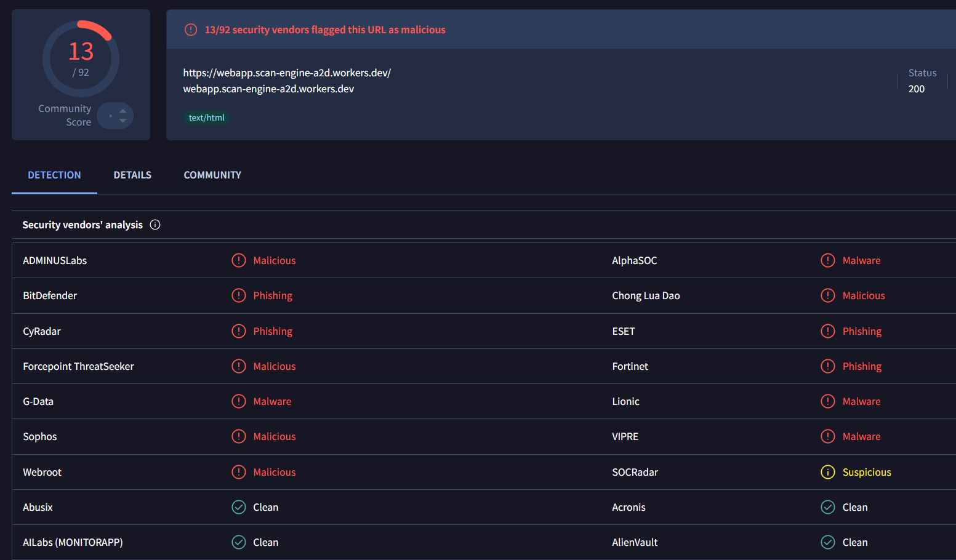Select the AlienVault vendor name
This screenshot has width=956, height=560.
[635, 542]
